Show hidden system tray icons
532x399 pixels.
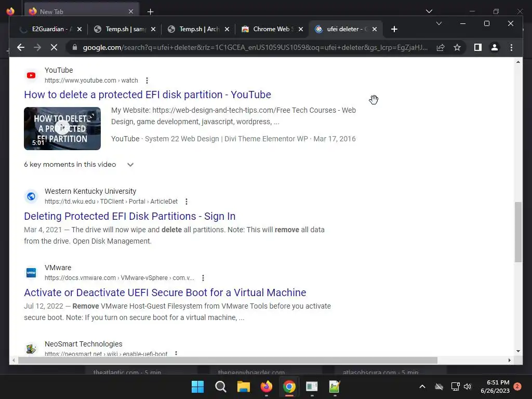coord(422,387)
